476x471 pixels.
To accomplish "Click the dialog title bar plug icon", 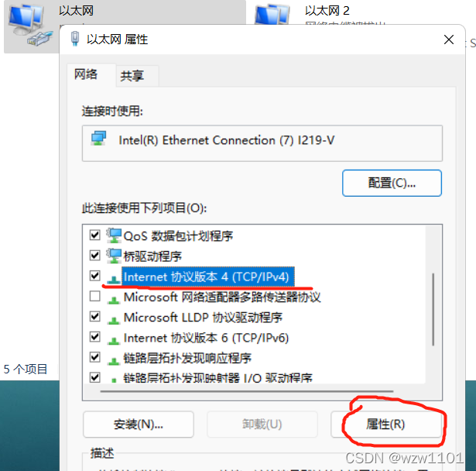I will pyautogui.click(x=74, y=39).
